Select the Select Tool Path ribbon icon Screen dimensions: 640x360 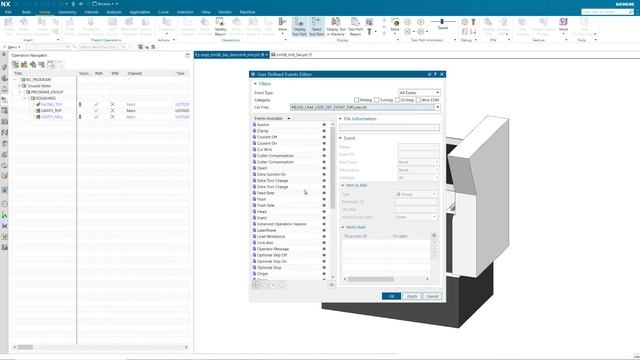316,26
